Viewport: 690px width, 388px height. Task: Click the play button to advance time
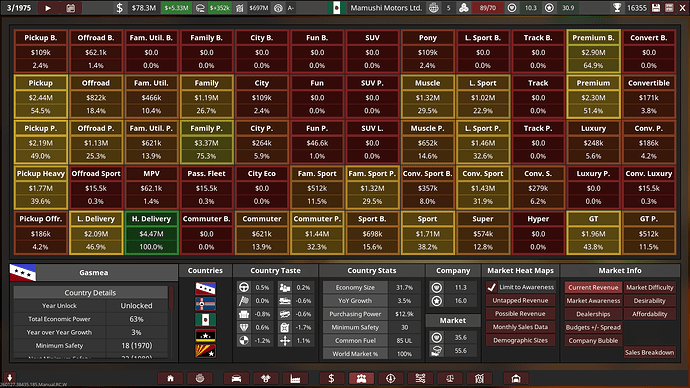48,8
